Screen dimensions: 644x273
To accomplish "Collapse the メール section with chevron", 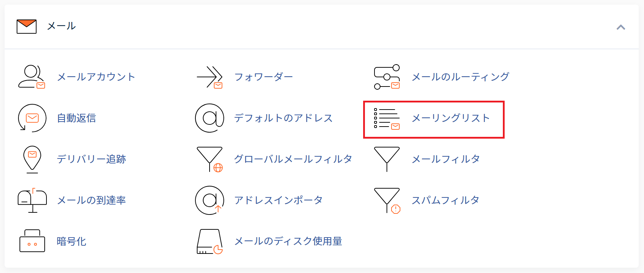I will [621, 27].
